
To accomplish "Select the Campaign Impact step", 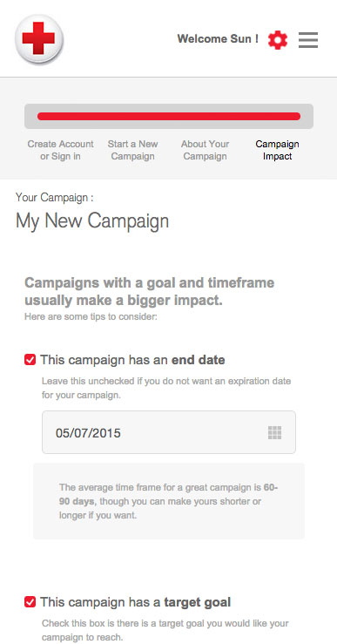I will pos(277,150).
